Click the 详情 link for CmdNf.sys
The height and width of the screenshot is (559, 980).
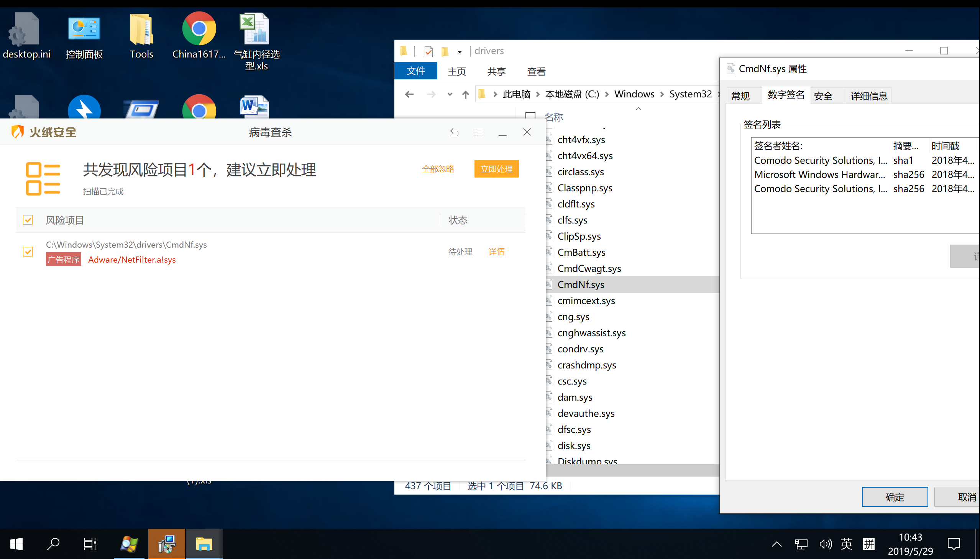tap(496, 252)
